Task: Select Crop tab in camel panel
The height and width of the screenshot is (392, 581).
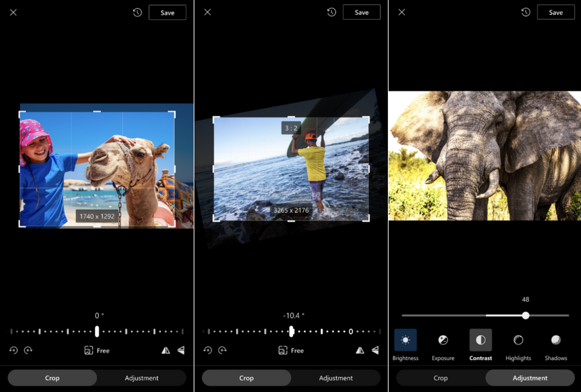Action: [52, 378]
